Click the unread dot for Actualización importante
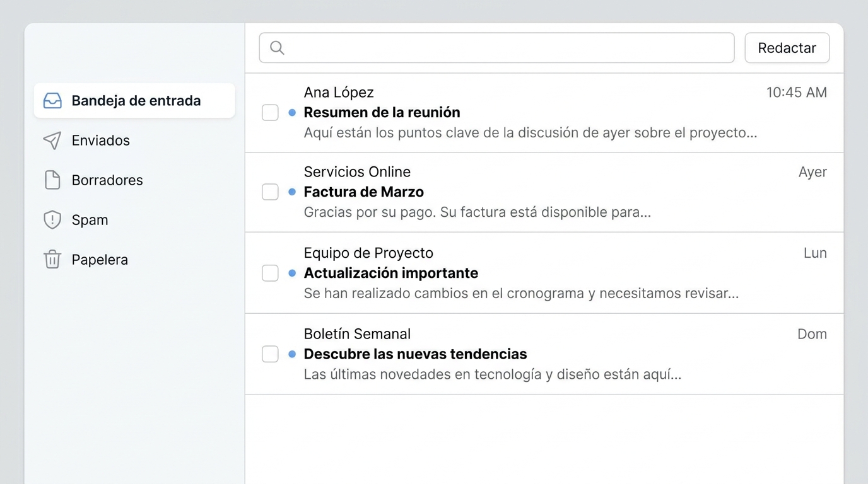The width and height of the screenshot is (868, 484). pyautogui.click(x=292, y=274)
